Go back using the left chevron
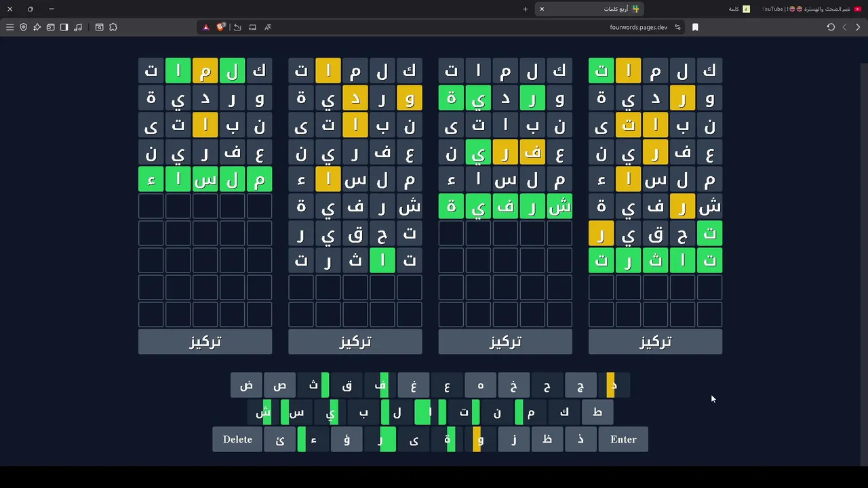 (x=844, y=27)
